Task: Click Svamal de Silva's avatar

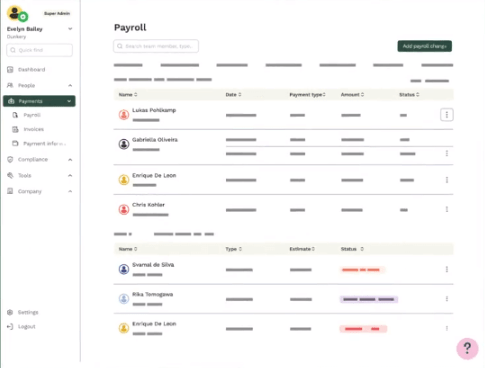Action: [x=124, y=269]
